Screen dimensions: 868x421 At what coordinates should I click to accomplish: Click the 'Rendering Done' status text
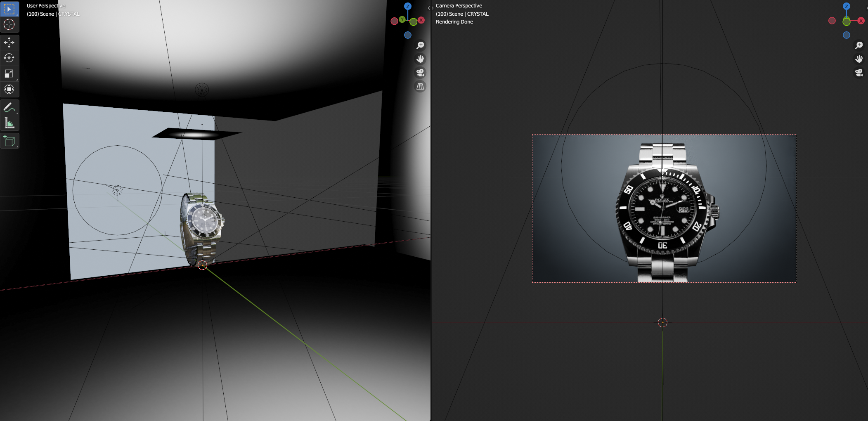pyautogui.click(x=454, y=22)
